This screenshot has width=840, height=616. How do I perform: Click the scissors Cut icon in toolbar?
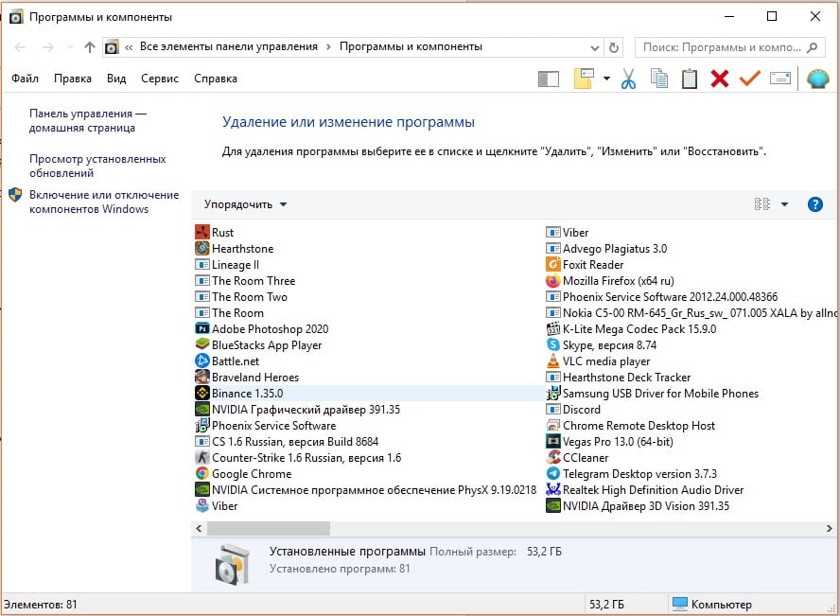628,79
